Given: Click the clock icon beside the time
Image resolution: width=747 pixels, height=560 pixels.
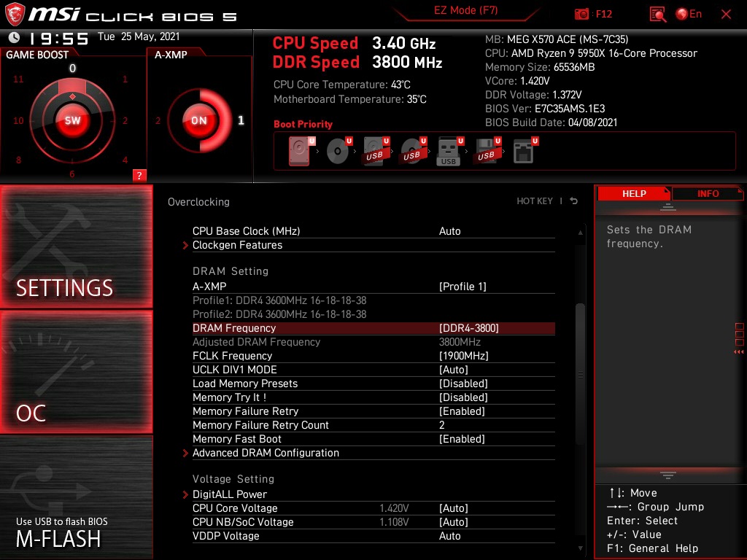Looking at the screenshot, I should click(x=15, y=38).
